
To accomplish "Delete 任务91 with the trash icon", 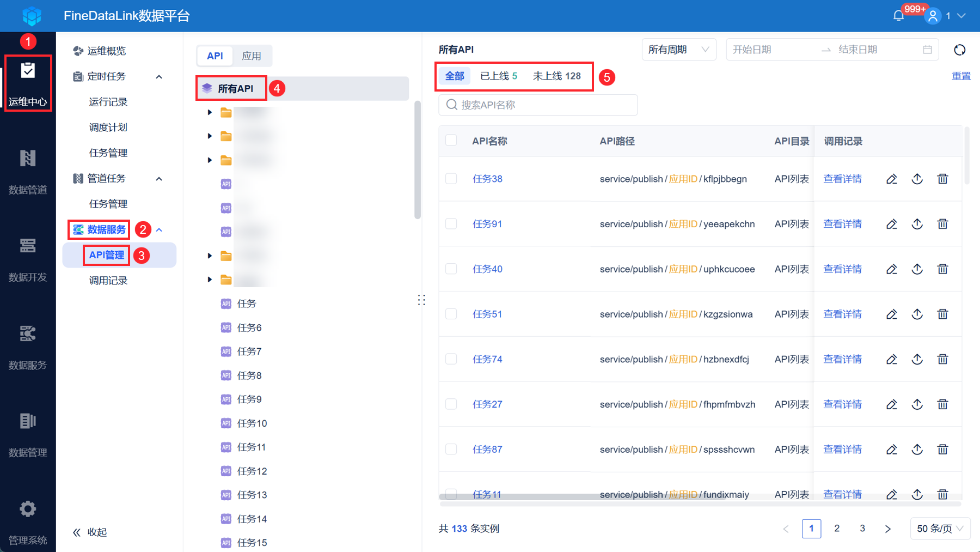I will tap(943, 224).
